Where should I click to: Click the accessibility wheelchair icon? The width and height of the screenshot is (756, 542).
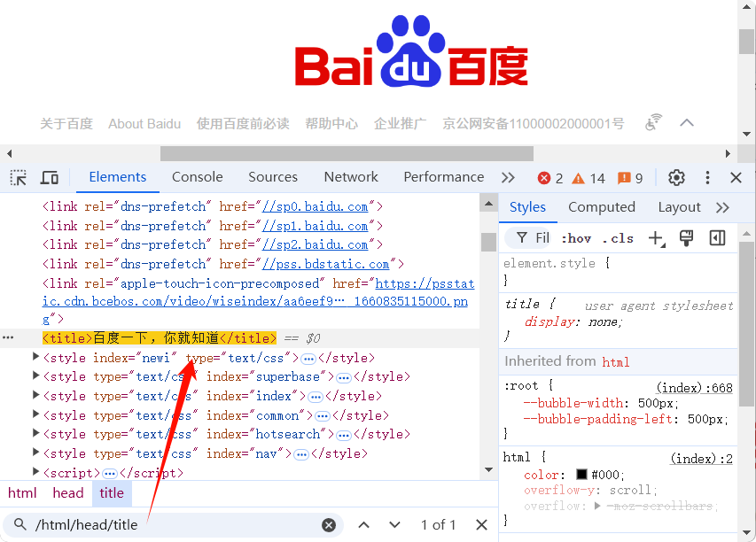(653, 122)
